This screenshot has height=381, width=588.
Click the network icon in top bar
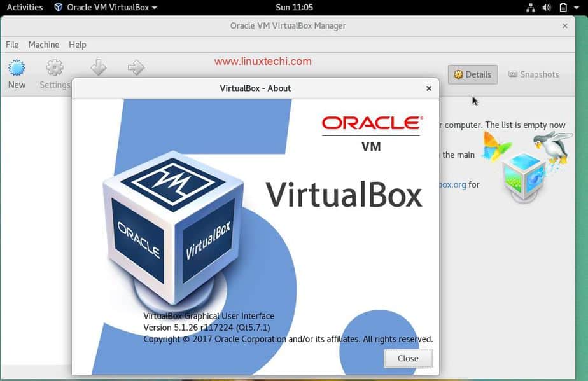click(531, 8)
